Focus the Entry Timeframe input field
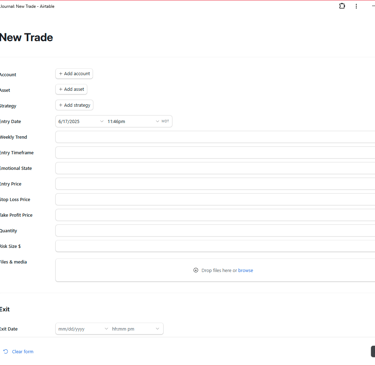The height and width of the screenshot is (366, 375). point(215,153)
